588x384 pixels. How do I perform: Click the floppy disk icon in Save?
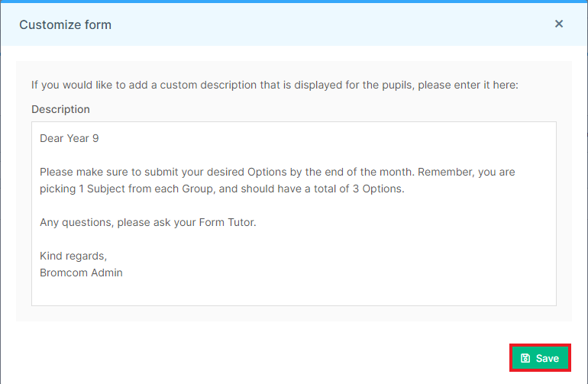coord(525,358)
